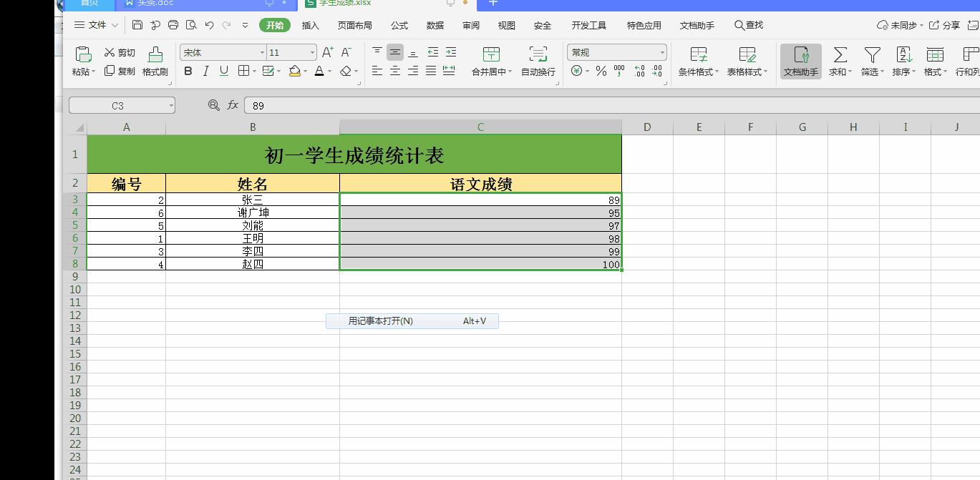Click the 合并居中 merge icon
Image resolution: width=980 pixels, height=480 pixels.
[491, 54]
